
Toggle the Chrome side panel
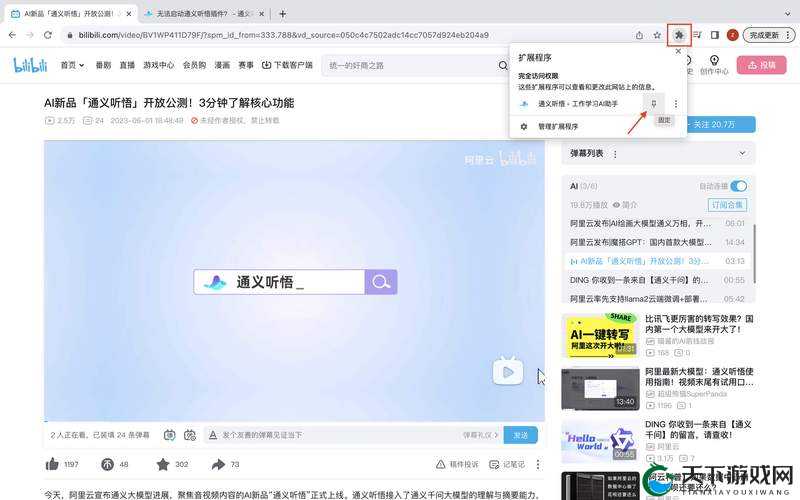(x=715, y=35)
